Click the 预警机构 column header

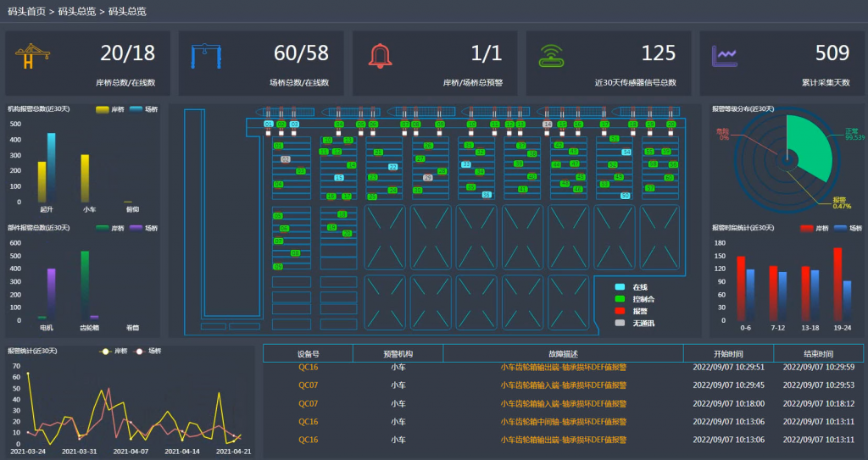[398, 354]
